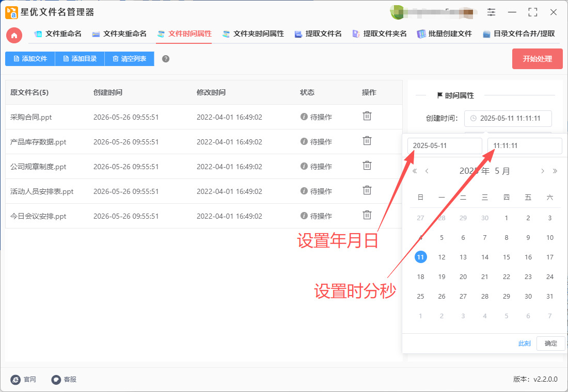Image resolution: width=568 pixels, height=392 pixels.
Task: Click 待操作 status of 采购合同.ppt
Action: [x=316, y=117]
